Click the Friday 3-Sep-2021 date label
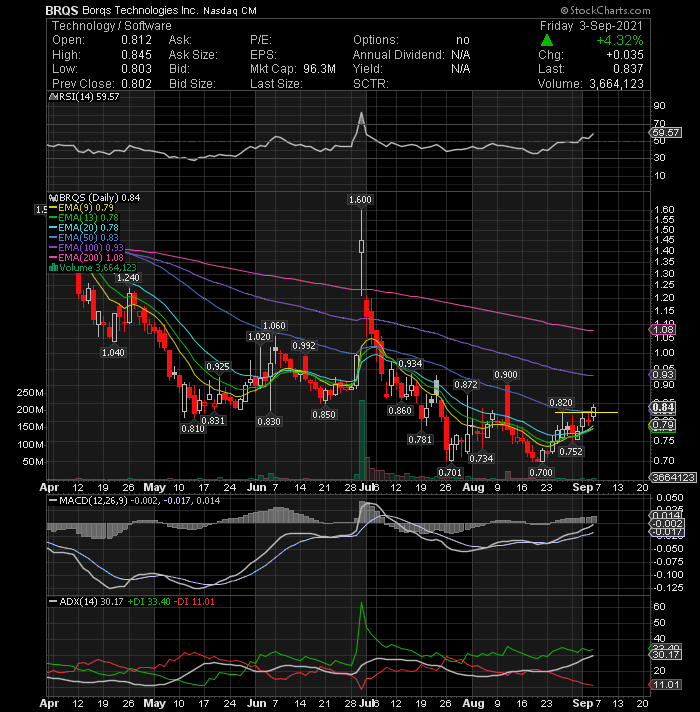The width and height of the screenshot is (700, 712). 591,26
